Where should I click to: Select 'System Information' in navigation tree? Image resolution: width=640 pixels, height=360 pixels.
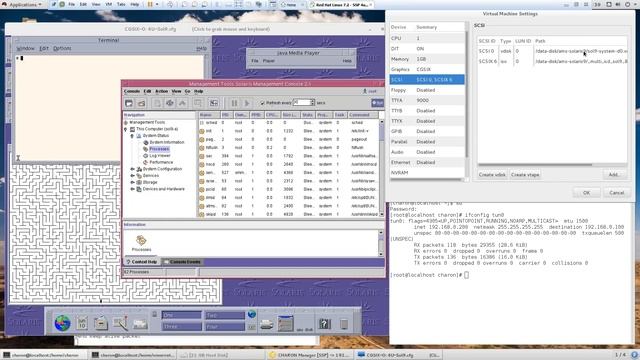pos(167,142)
